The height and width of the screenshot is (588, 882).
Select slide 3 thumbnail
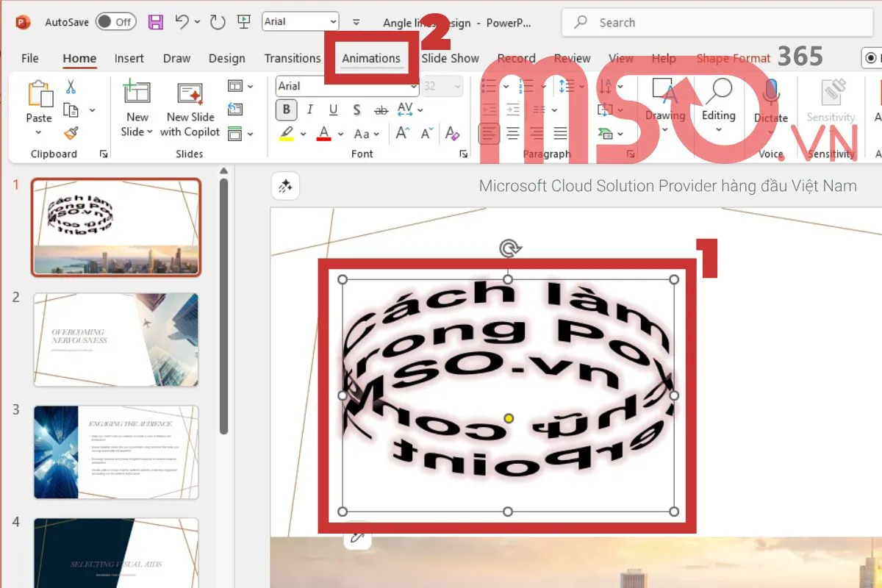click(115, 452)
